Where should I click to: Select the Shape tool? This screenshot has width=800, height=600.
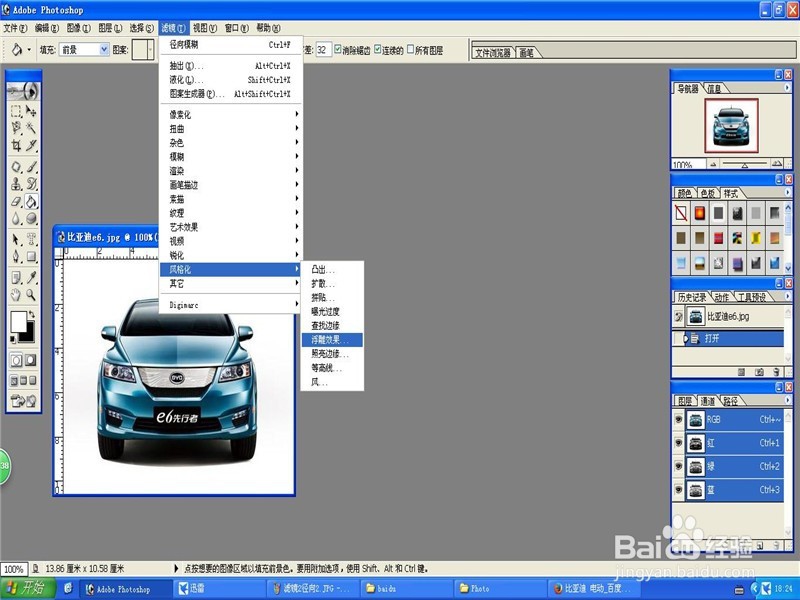pyautogui.click(x=31, y=256)
